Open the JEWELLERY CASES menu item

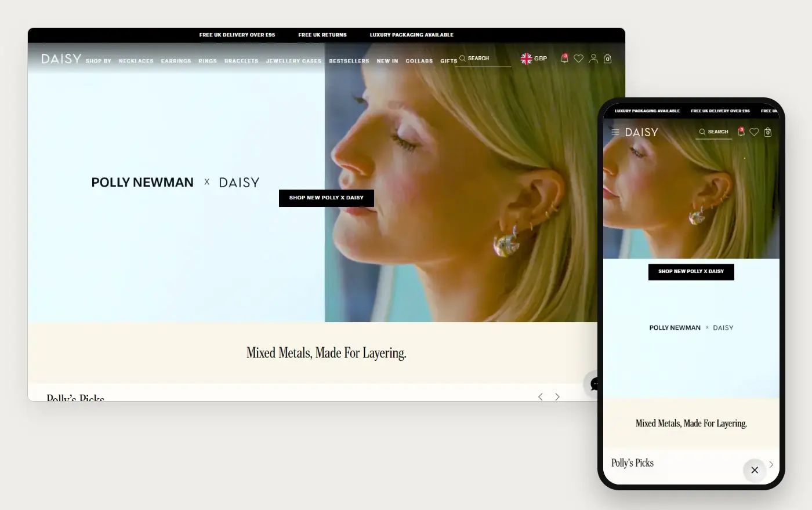[293, 61]
